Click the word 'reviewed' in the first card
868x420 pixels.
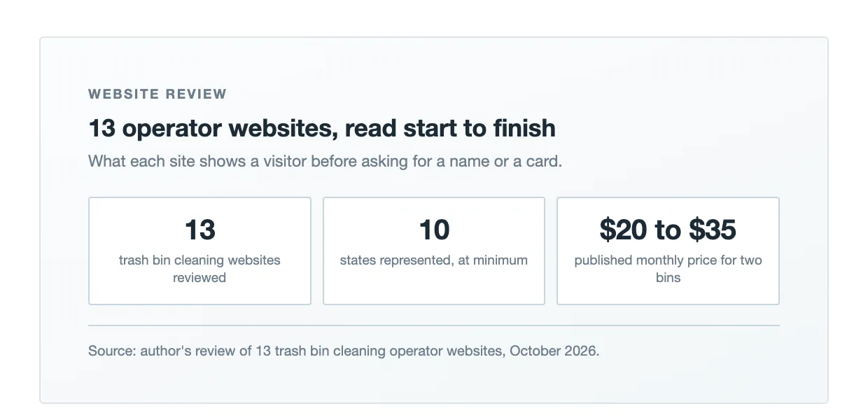click(199, 278)
